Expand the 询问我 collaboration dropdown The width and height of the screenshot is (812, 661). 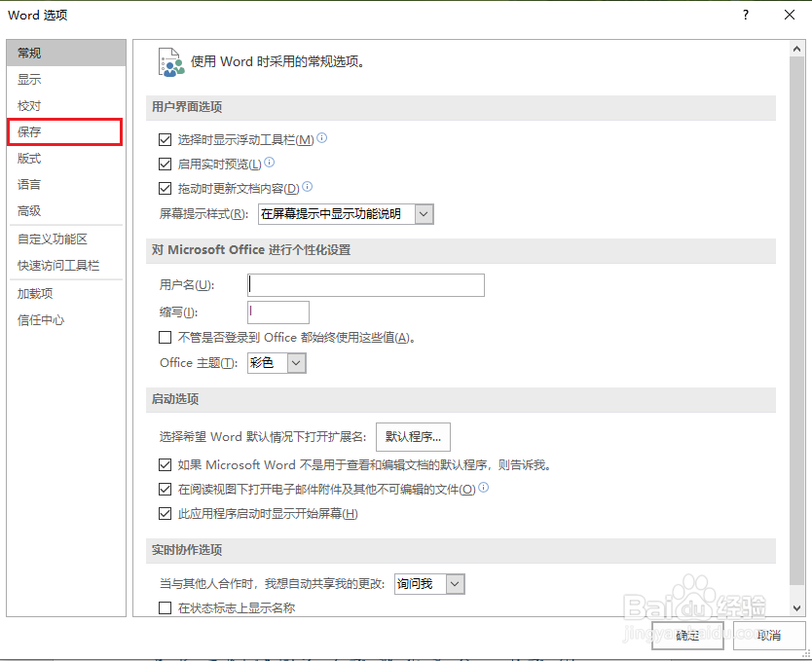tap(455, 584)
